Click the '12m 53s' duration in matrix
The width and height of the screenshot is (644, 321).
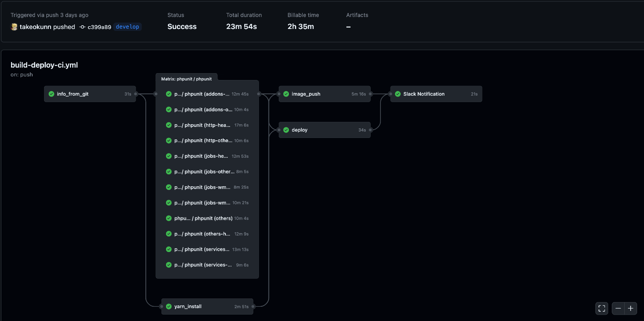[240, 156]
